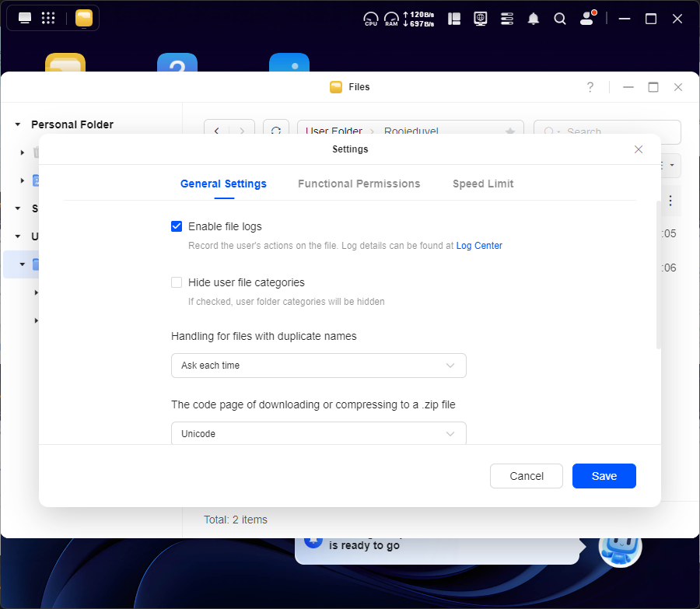
Task: Open the user account icon
Action: 587,19
